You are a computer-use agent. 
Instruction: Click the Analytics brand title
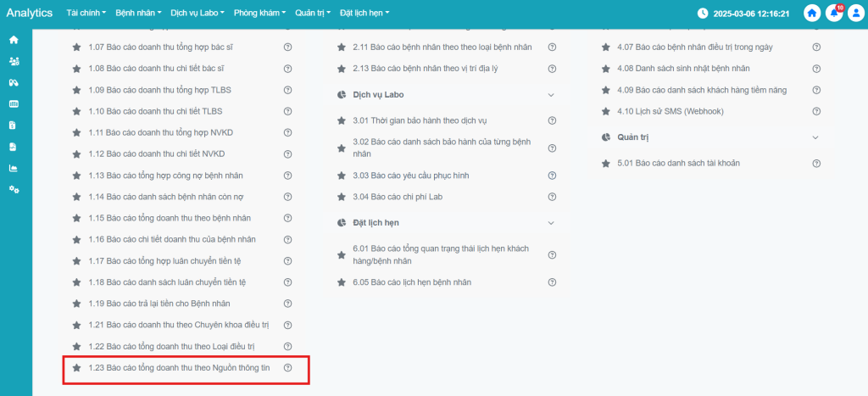pos(29,14)
